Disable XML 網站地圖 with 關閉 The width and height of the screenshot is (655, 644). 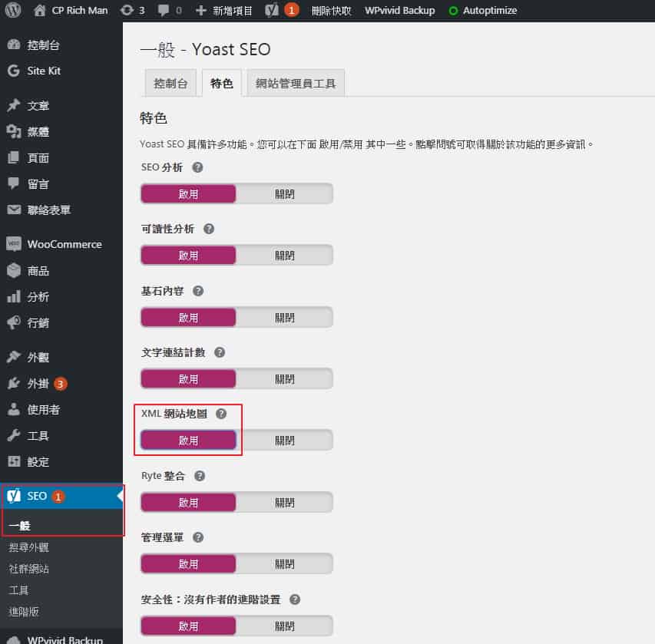(x=284, y=440)
